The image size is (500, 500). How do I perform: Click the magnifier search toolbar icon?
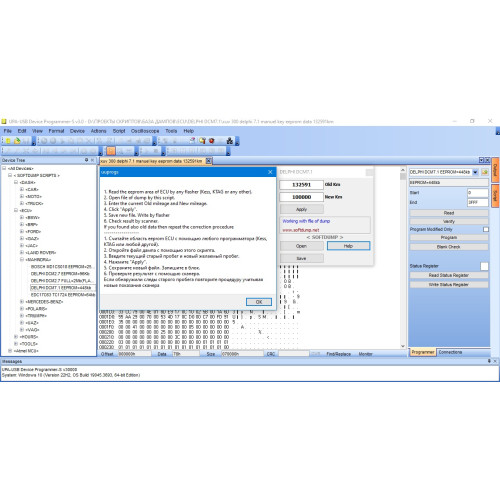click(x=202, y=141)
